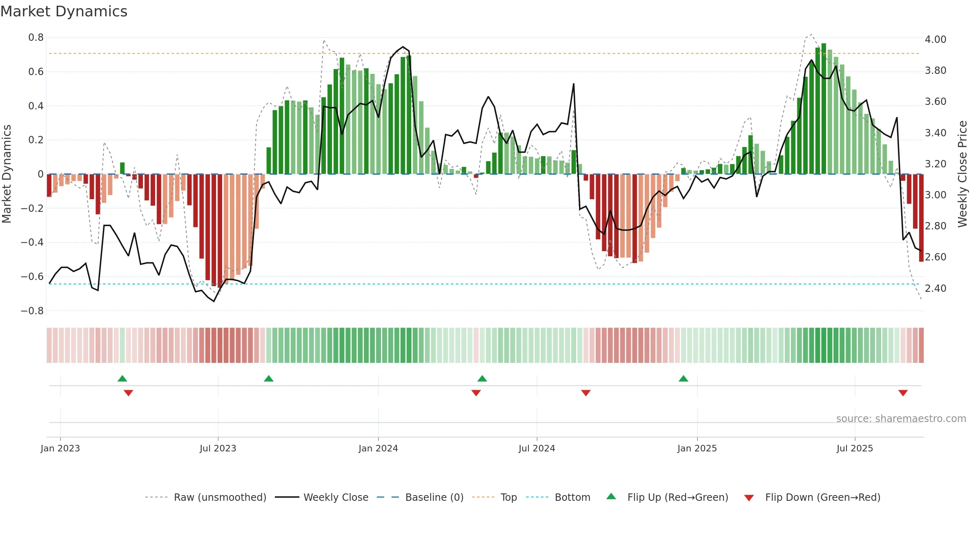Click the Weekly Close Price axis title
This screenshot has width=980, height=551.
(963, 174)
